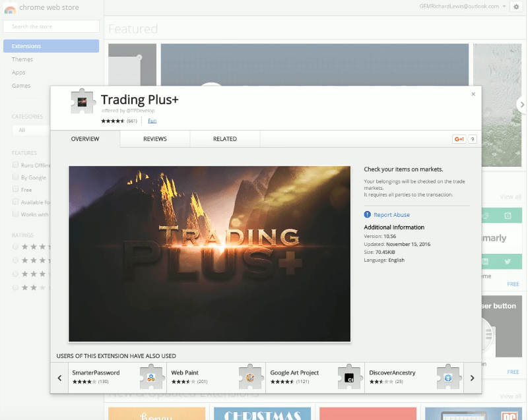Click the Google Art Project extension icon

pos(349,377)
